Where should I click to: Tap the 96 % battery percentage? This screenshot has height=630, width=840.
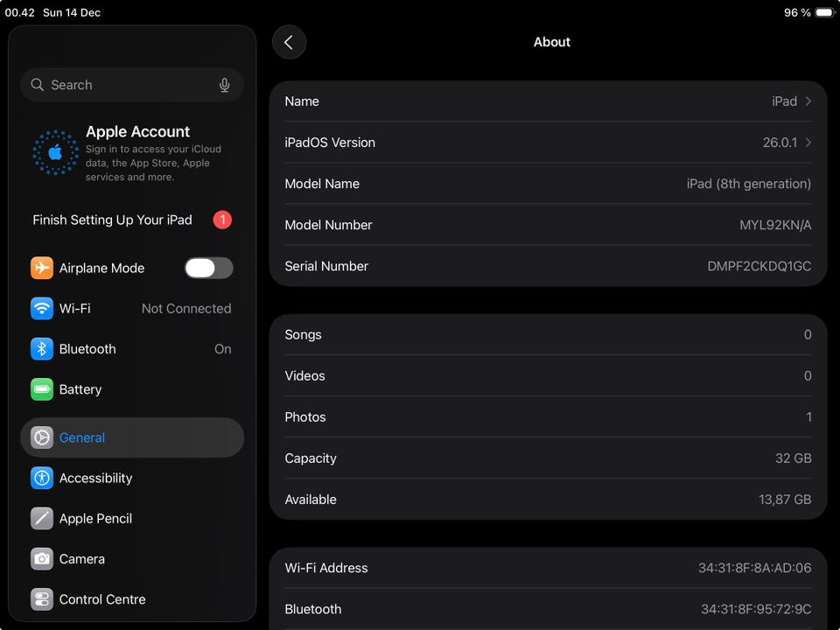pos(797,12)
